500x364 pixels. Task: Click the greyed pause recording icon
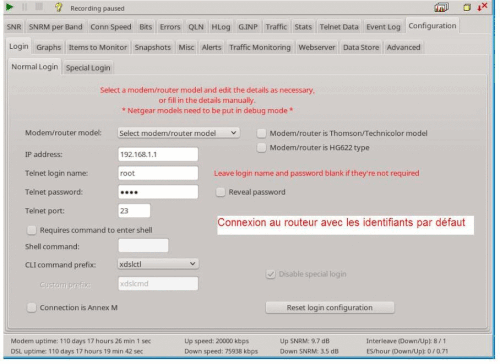pos(25,7)
